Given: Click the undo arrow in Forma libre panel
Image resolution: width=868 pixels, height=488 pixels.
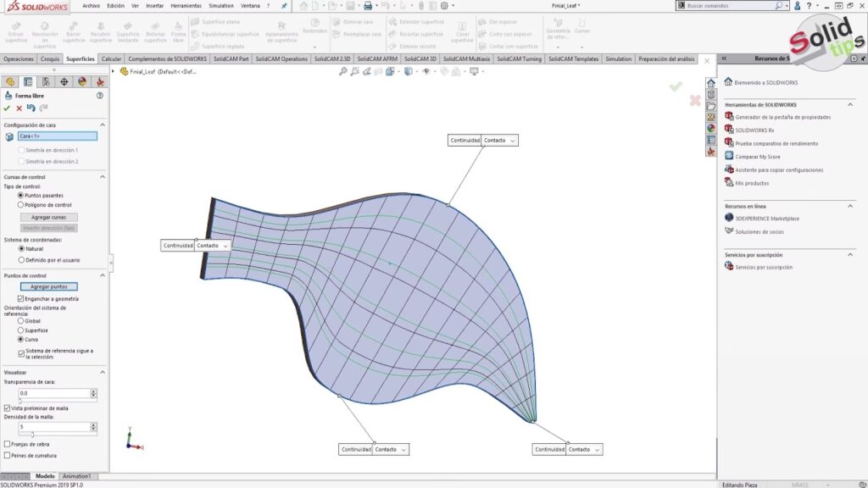Looking at the screenshot, I should [x=31, y=108].
